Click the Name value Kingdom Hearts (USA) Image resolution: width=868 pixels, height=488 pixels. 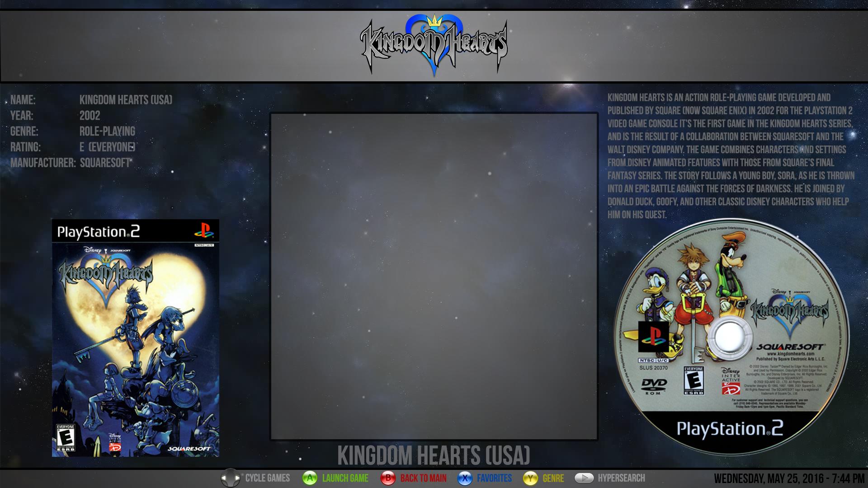[x=126, y=100]
